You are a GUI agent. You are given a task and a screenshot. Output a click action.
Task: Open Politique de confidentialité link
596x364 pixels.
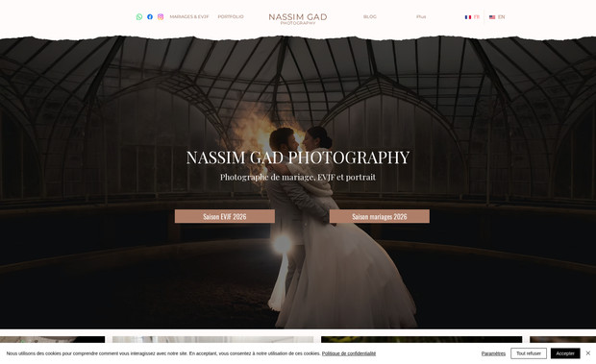click(349, 353)
